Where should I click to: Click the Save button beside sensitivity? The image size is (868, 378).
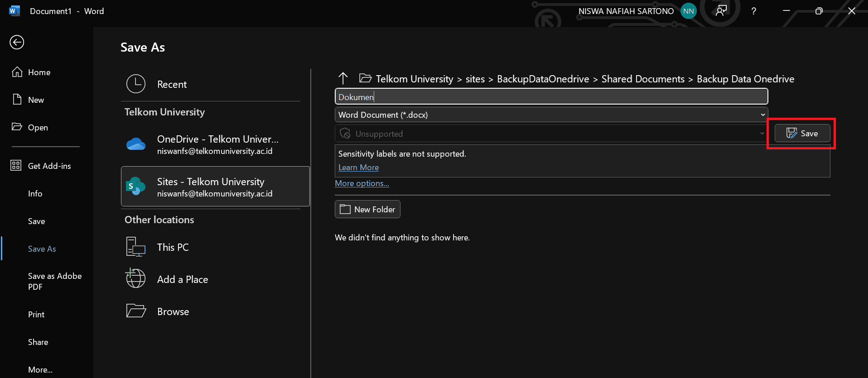coord(802,133)
